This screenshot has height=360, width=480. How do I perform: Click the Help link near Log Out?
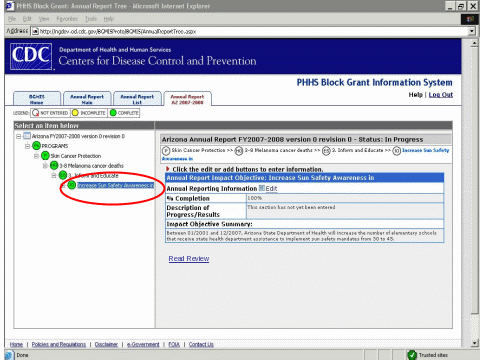coord(415,95)
